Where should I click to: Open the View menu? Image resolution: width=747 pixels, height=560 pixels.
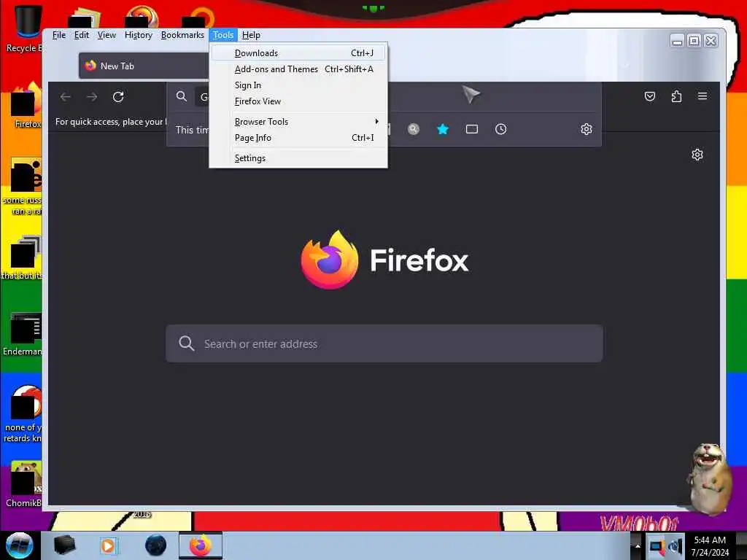tap(107, 35)
